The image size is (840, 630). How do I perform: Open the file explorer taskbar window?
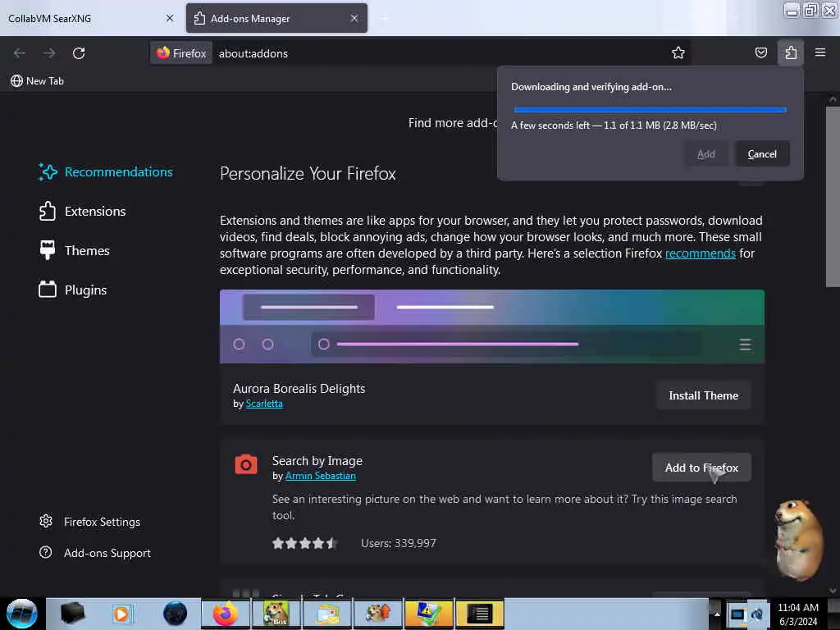pyautogui.click(x=327, y=614)
